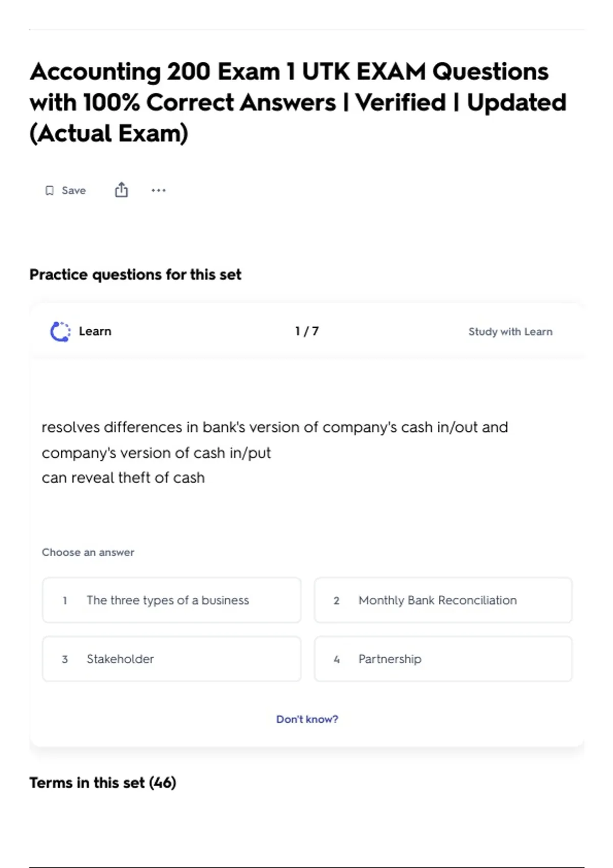Viewport: 613px width, 868px height.
Task: Click the Save label text
Action: coord(74,190)
